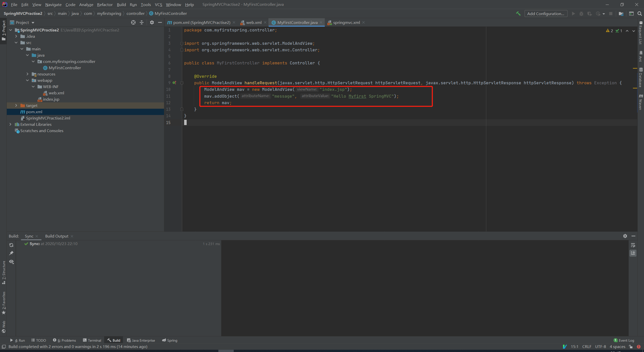Expand the target folder

point(16,105)
